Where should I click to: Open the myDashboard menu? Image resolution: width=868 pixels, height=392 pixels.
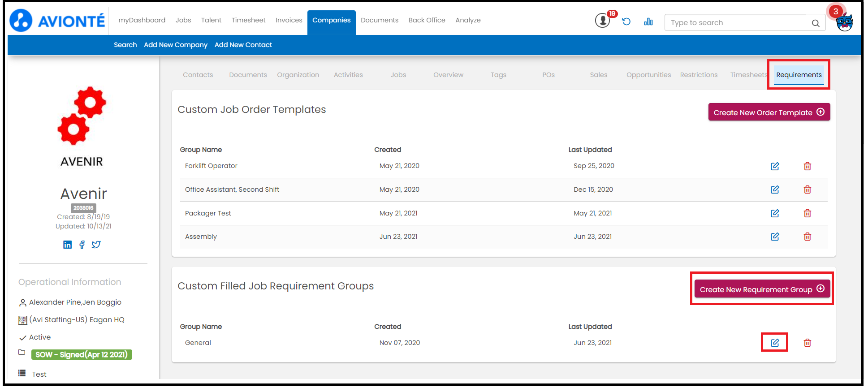click(142, 20)
